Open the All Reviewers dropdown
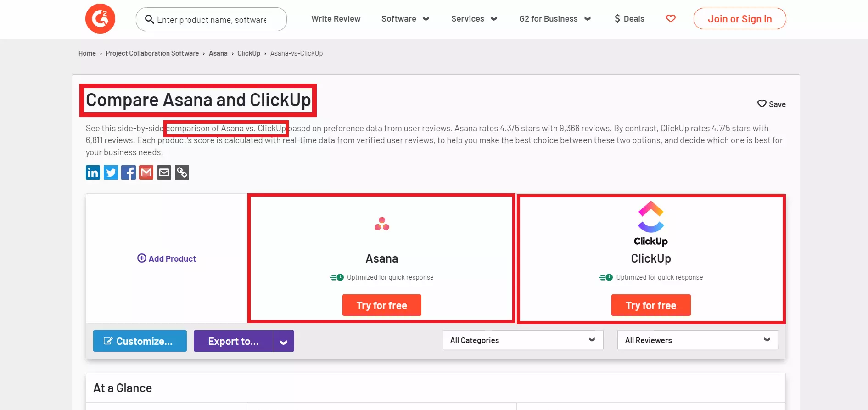This screenshot has height=410, width=868. point(697,340)
